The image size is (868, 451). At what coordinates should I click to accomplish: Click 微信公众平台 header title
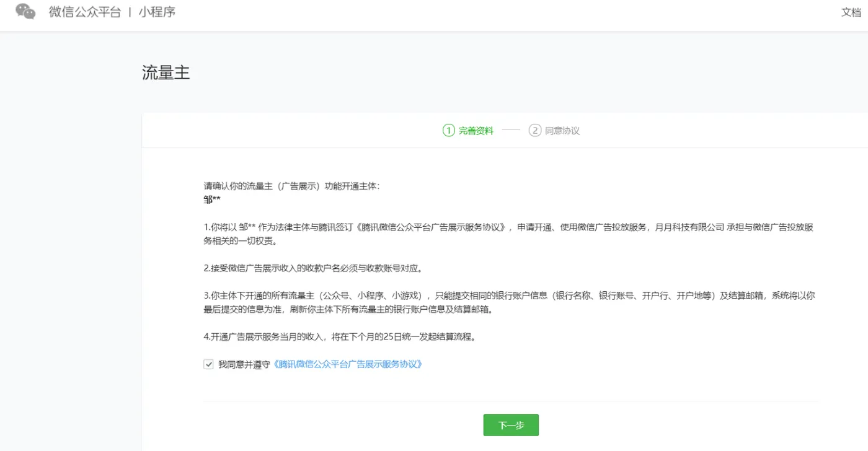[85, 12]
